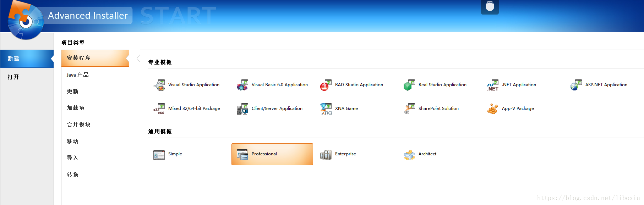This screenshot has width=644, height=205.
Task: Click the Client/Server Application label
Action: [x=277, y=109]
